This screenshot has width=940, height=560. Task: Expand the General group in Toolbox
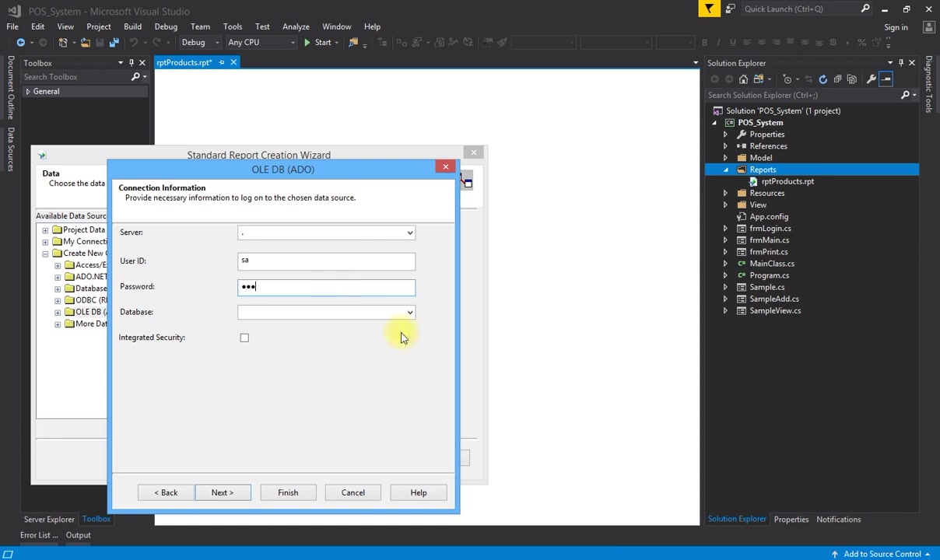pyautogui.click(x=27, y=92)
